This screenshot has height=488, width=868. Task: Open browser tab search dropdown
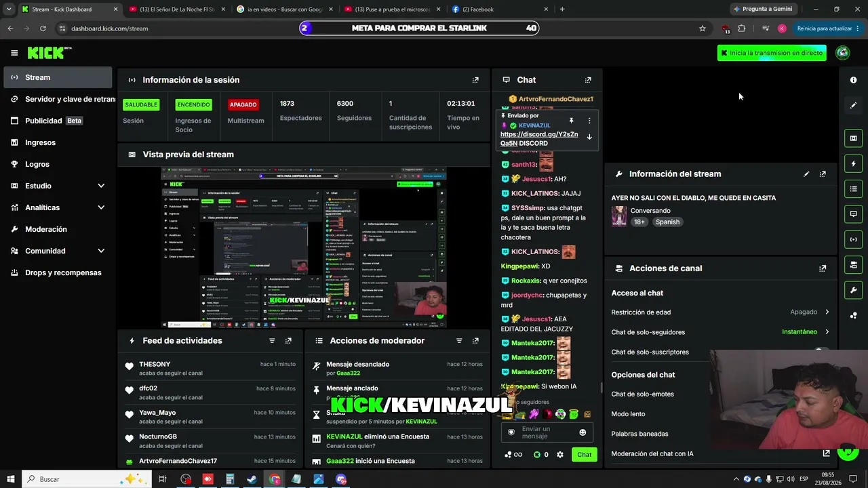[x=8, y=9]
